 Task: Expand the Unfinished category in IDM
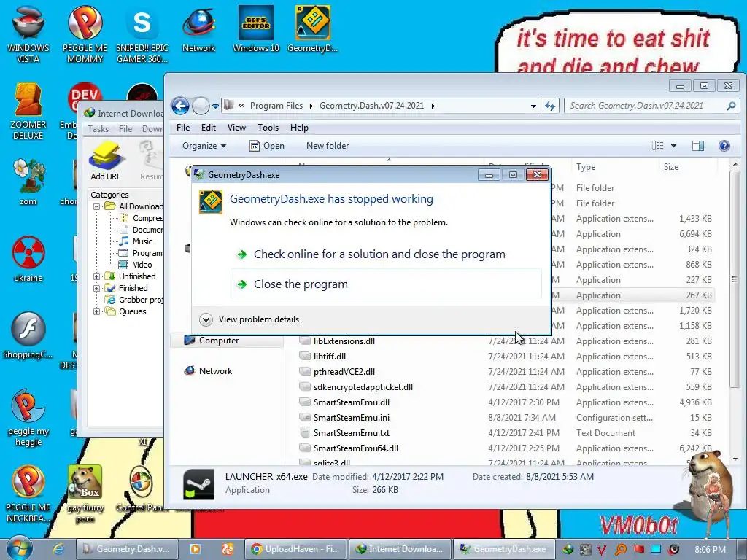coord(97,276)
